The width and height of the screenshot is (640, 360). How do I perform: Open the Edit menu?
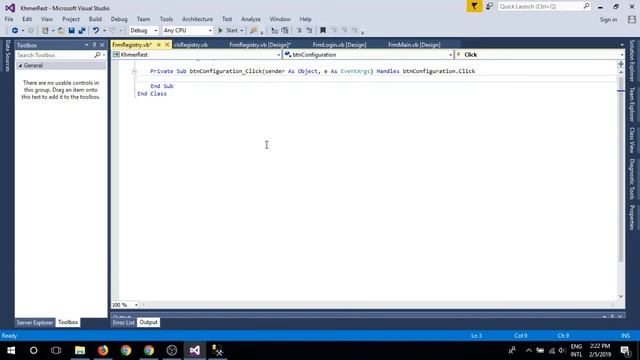click(x=27, y=19)
